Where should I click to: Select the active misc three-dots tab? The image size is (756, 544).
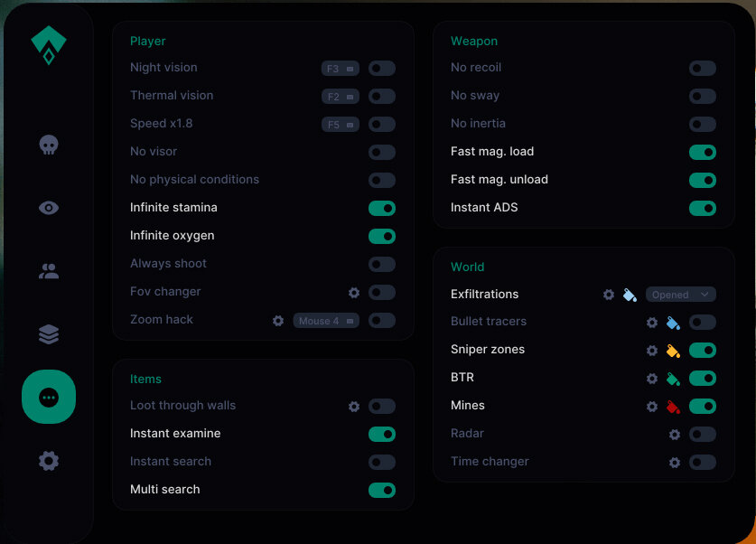point(49,397)
